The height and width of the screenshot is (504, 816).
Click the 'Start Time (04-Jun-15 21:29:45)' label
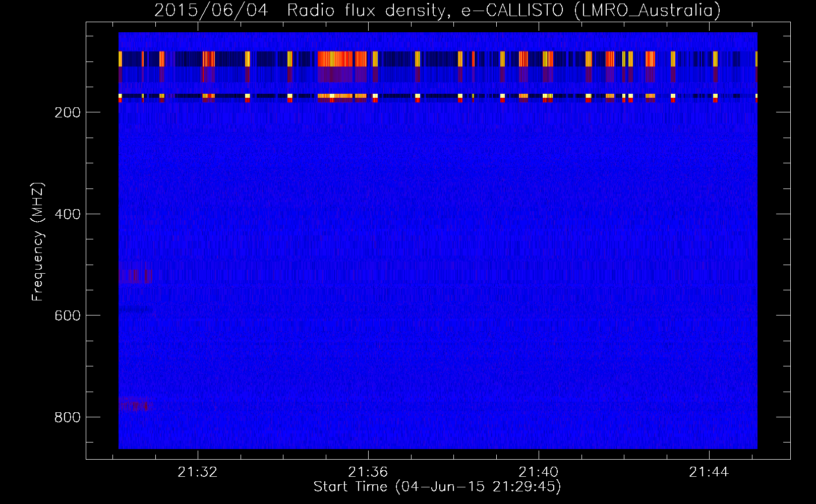point(437,487)
